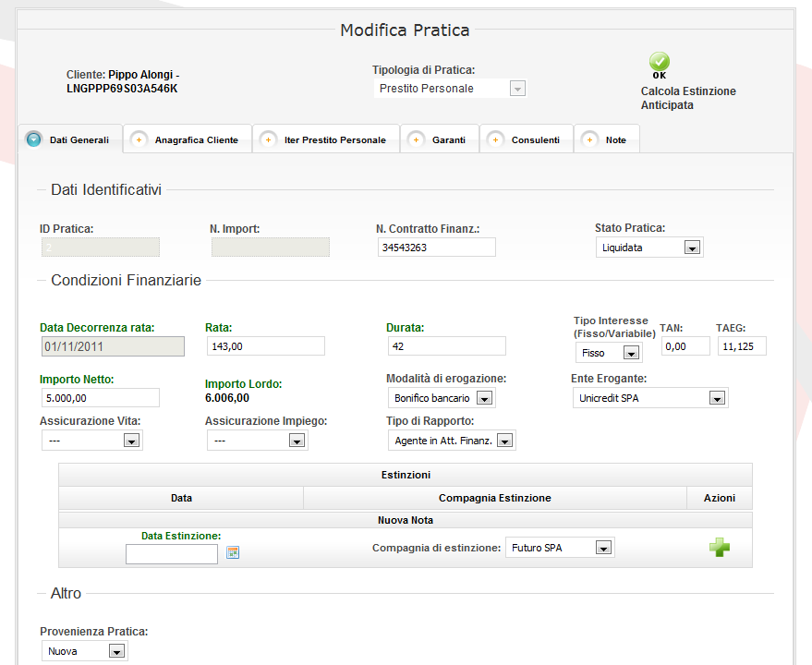Click the Compagnia Estinzione column header
Screen dimensions: 812x665
pos(494,498)
